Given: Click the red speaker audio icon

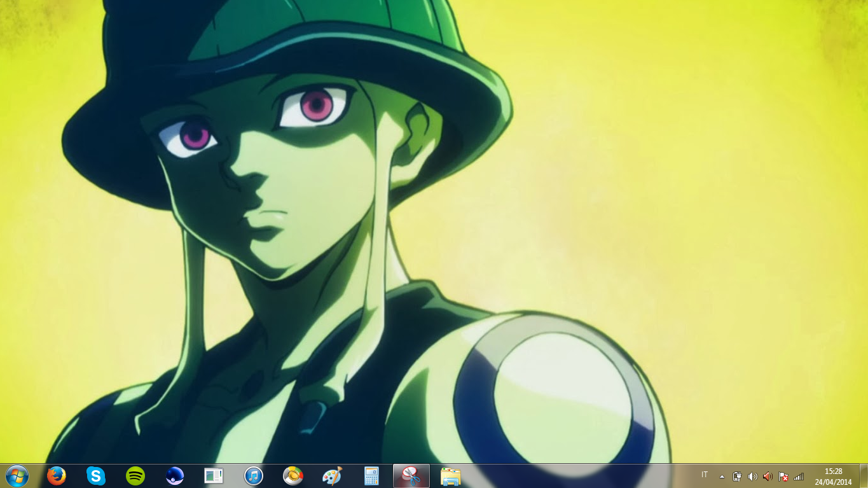Looking at the screenshot, I should (x=768, y=476).
